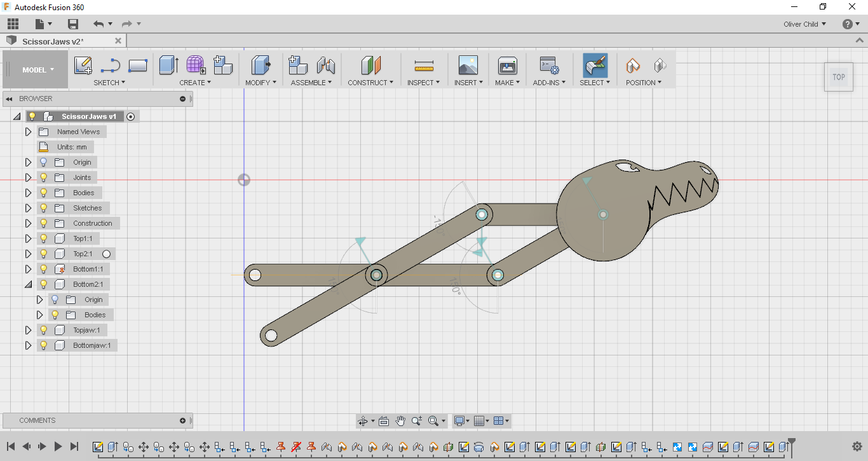868x461 pixels.
Task: Toggle the Sketches folder lightbulb
Action: (44, 208)
